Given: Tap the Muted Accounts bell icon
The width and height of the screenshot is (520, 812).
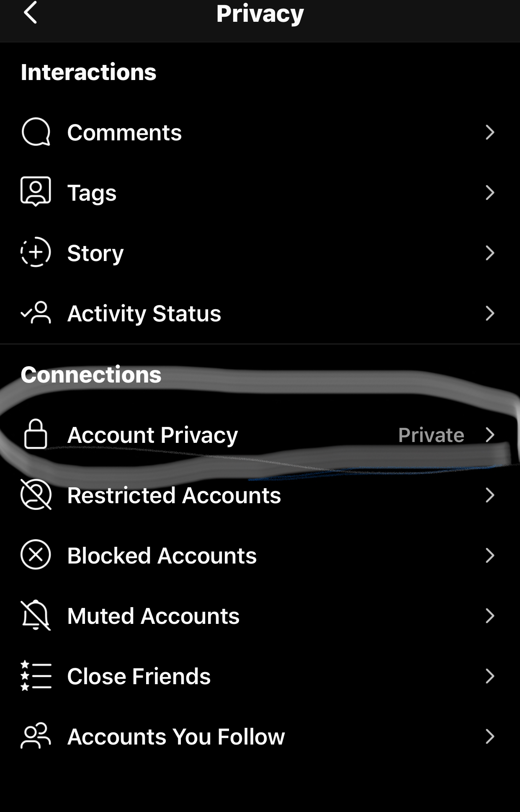Looking at the screenshot, I should coord(36,615).
